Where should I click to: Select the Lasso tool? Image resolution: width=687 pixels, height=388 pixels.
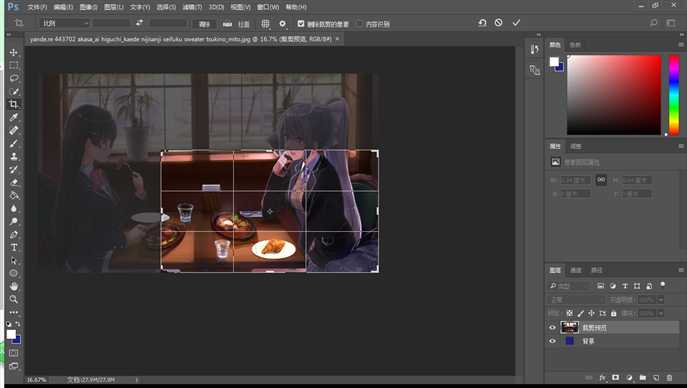pos(14,78)
